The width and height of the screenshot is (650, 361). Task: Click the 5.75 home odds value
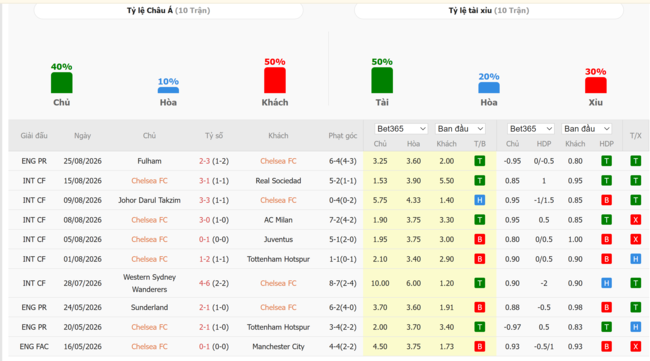[x=380, y=200]
